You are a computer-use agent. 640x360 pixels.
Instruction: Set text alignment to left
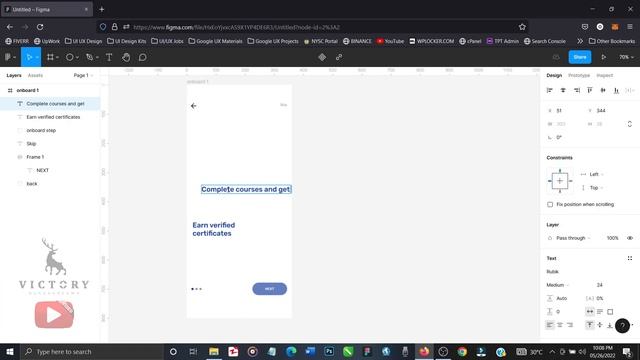pyautogui.click(x=550, y=325)
